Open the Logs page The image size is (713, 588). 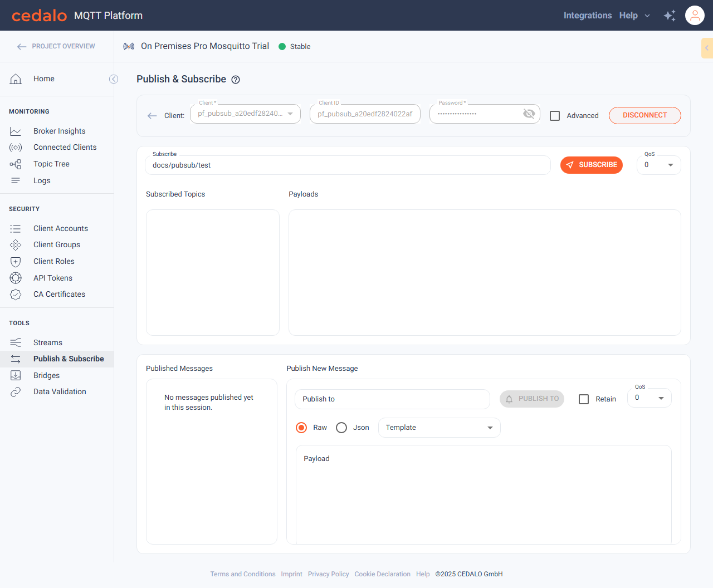(42, 180)
